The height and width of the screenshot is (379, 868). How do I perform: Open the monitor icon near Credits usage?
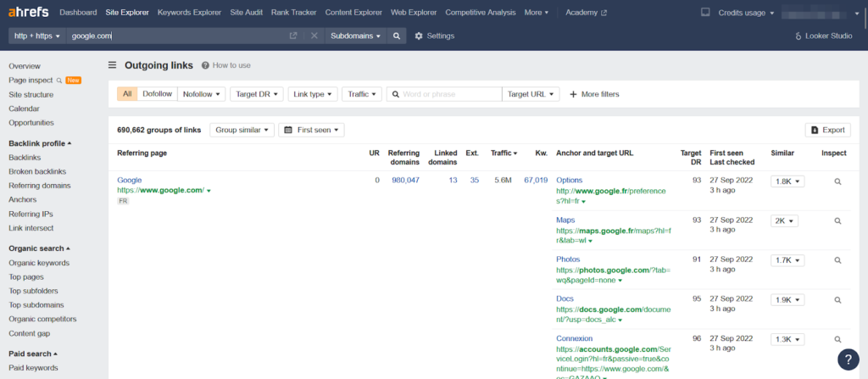(705, 12)
